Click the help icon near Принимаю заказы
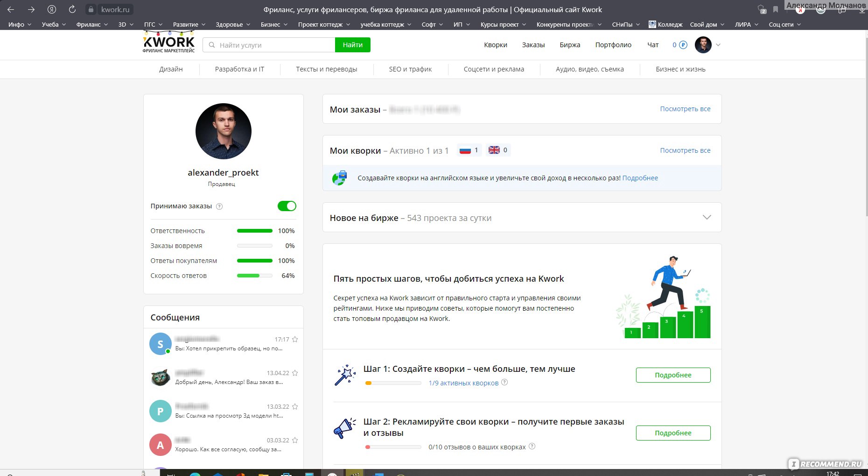This screenshot has height=476, width=868. (219, 206)
